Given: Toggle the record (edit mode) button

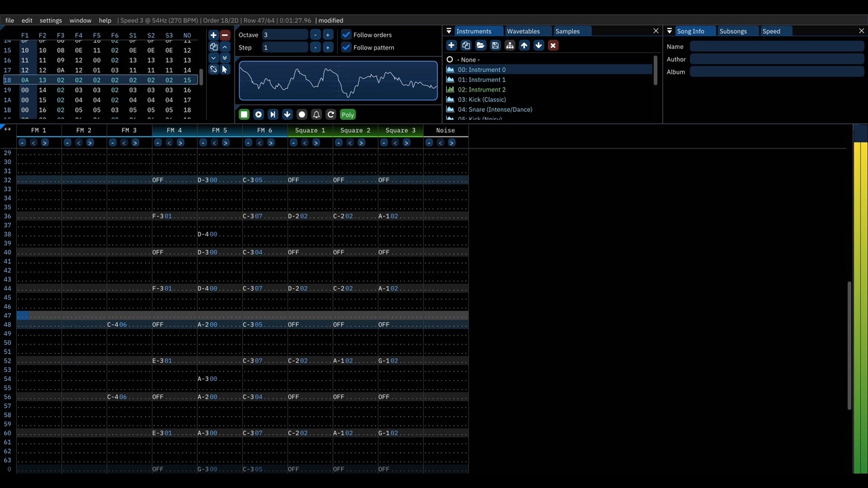Looking at the screenshot, I should click(x=302, y=115).
